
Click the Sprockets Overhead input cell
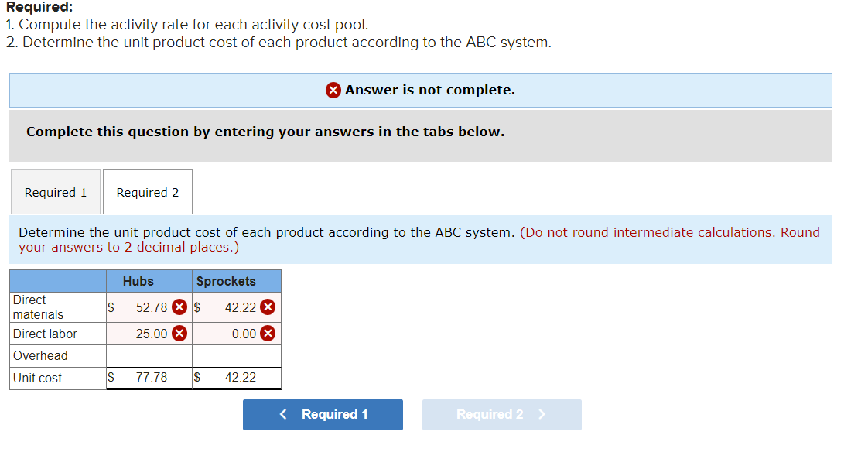tap(236, 355)
